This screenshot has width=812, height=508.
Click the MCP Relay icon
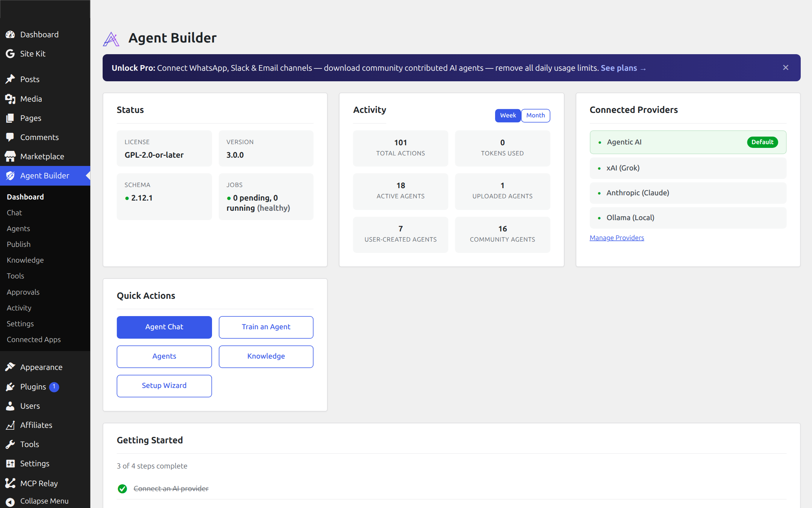click(10, 483)
